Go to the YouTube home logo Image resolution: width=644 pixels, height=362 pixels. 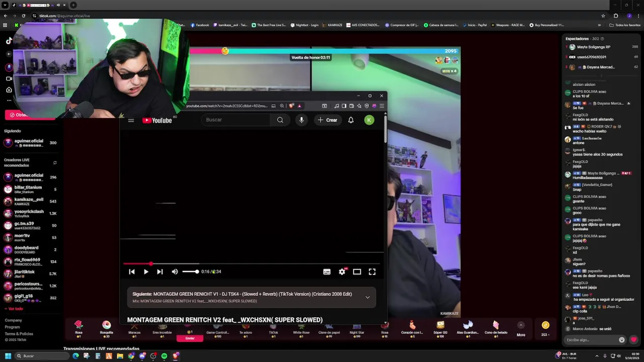(157, 120)
